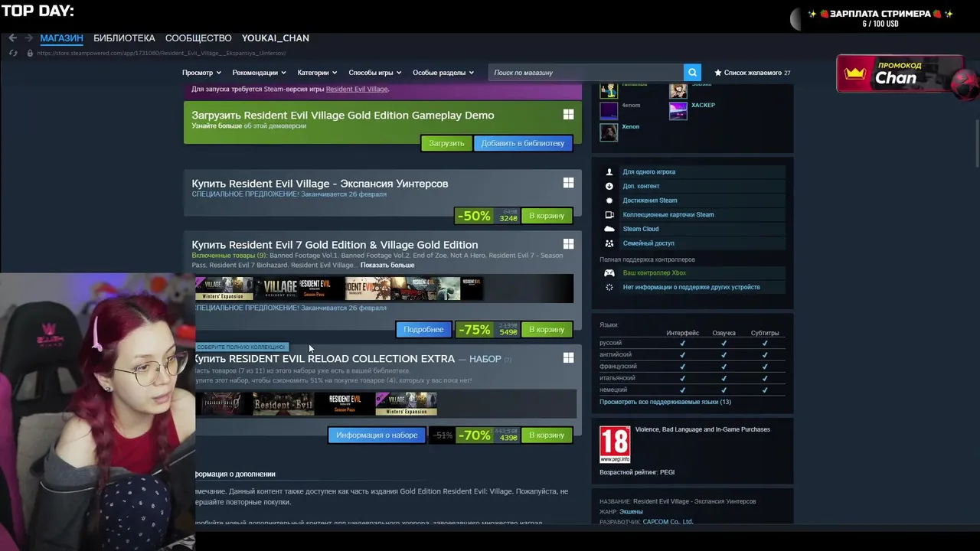Click the single-player person icon

(x=609, y=172)
